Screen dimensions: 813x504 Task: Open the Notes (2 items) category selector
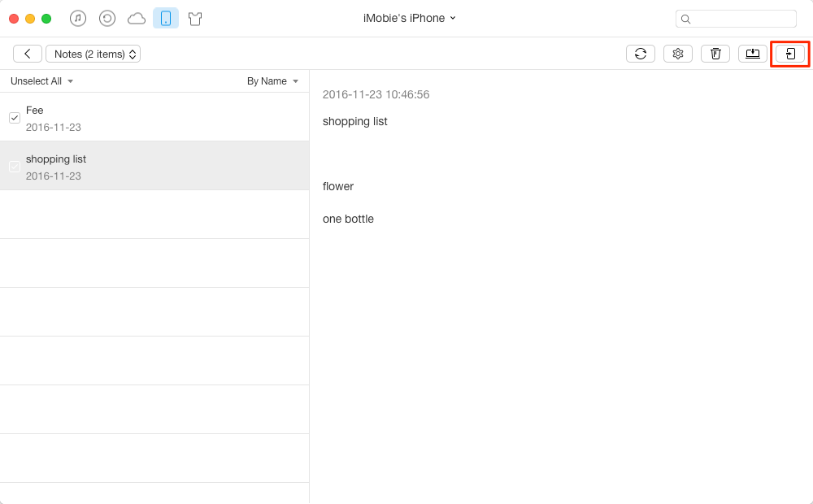coord(93,54)
